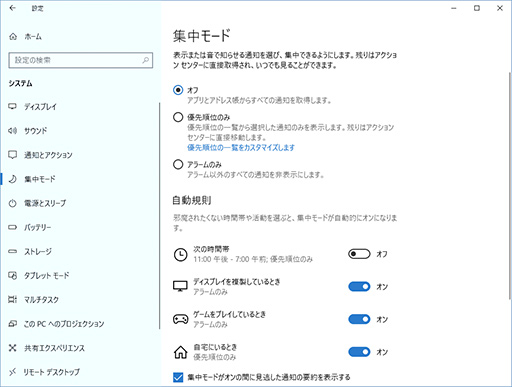512x387 pixels.
Task: Select the オフ radio button
Action: pyautogui.click(x=178, y=90)
